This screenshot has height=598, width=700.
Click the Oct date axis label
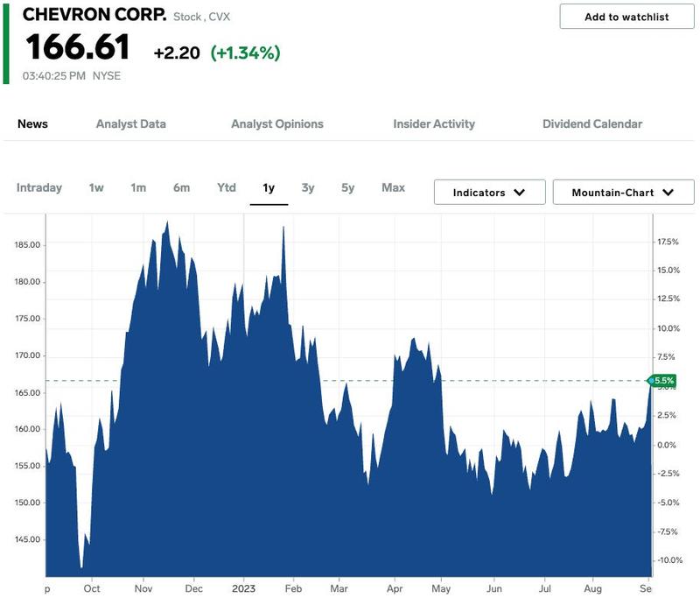pos(92,588)
